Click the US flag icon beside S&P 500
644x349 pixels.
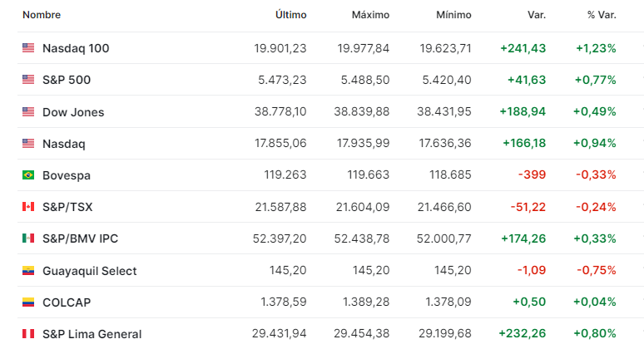28,80
